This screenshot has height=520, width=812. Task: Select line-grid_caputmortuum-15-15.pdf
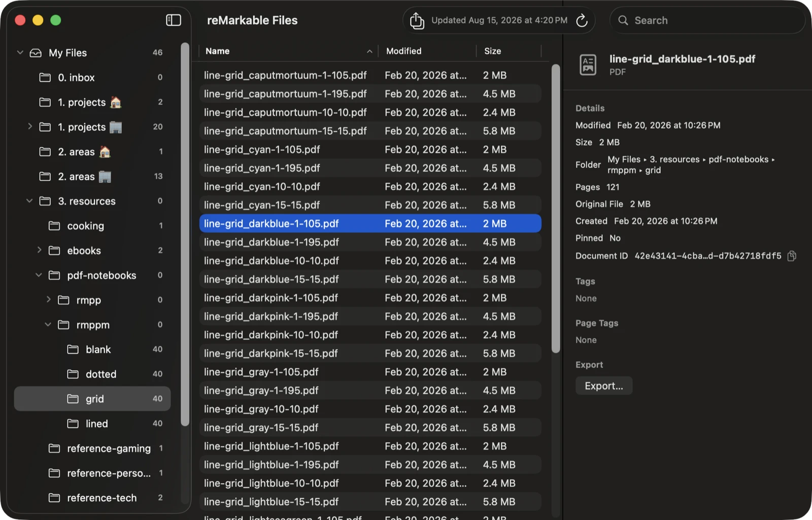click(x=370, y=131)
